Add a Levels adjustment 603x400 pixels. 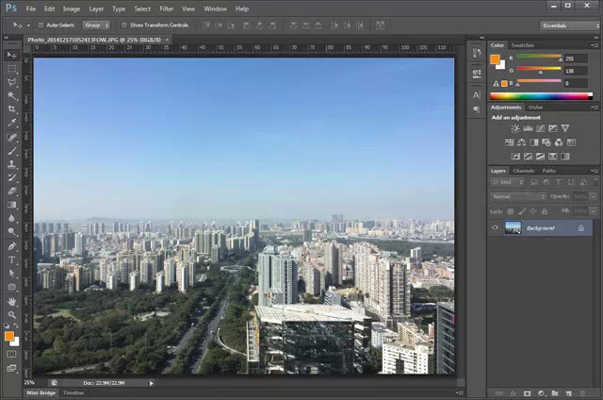pyautogui.click(x=528, y=128)
